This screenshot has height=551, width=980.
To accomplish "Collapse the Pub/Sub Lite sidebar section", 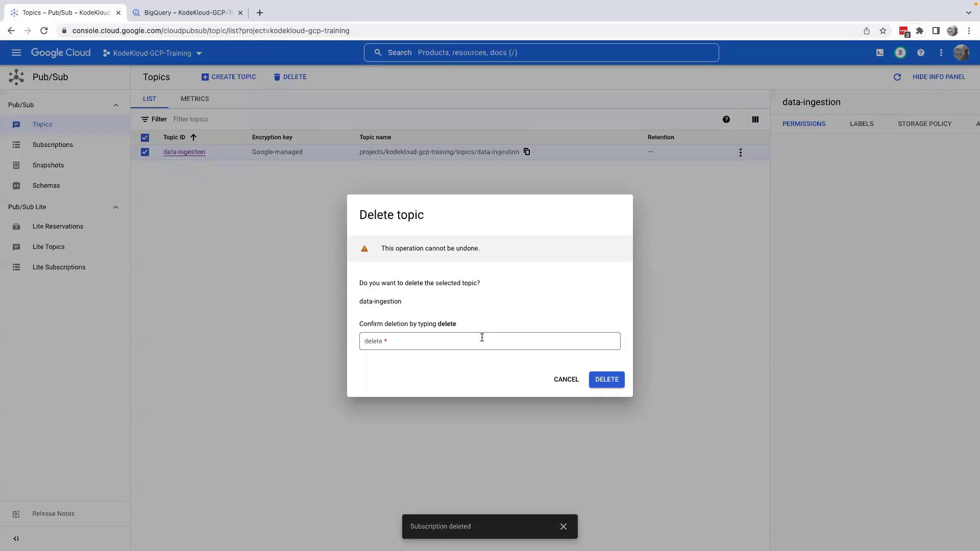I will pyautogui.click(x=116, y=207).
